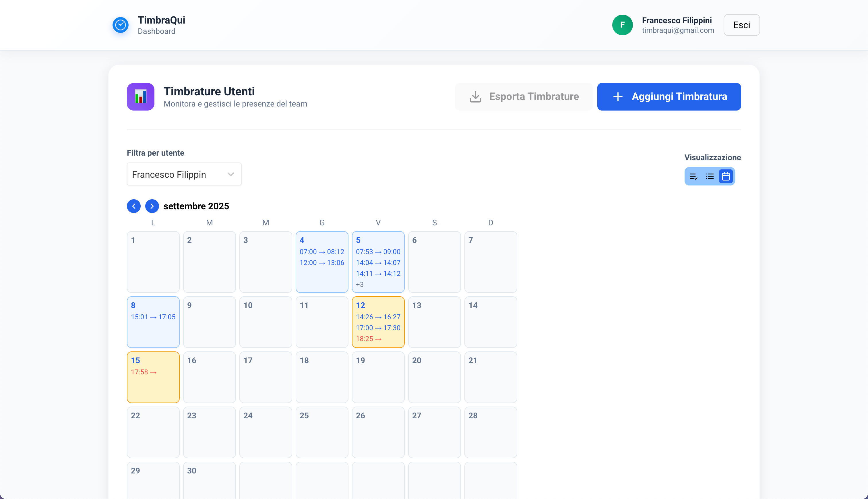Switch to the grouped list view icon
Screen dimensions: 868x499
coord(693,177)
